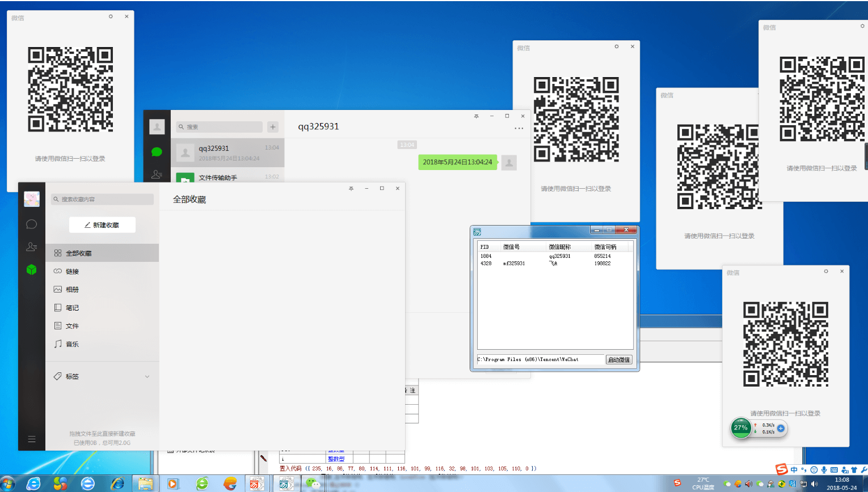Select the qq325931 conversation in chat list
The width and height of the screenshot is (868, 492).
pyautogui.click(x=227, y=152)
